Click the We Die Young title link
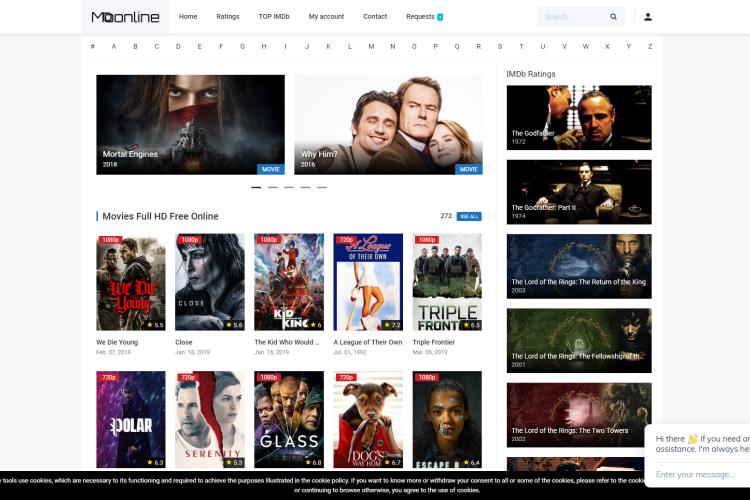 (x=117, y=342)
